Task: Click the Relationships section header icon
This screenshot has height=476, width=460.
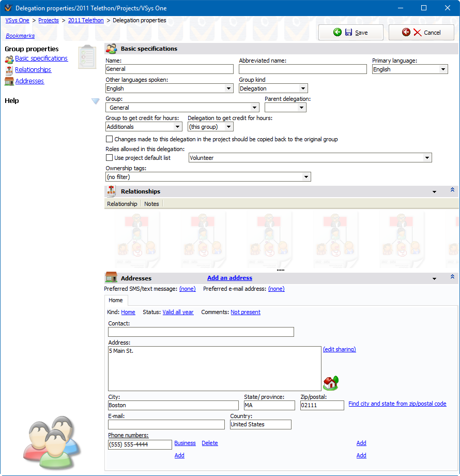Action: [111, 190]
